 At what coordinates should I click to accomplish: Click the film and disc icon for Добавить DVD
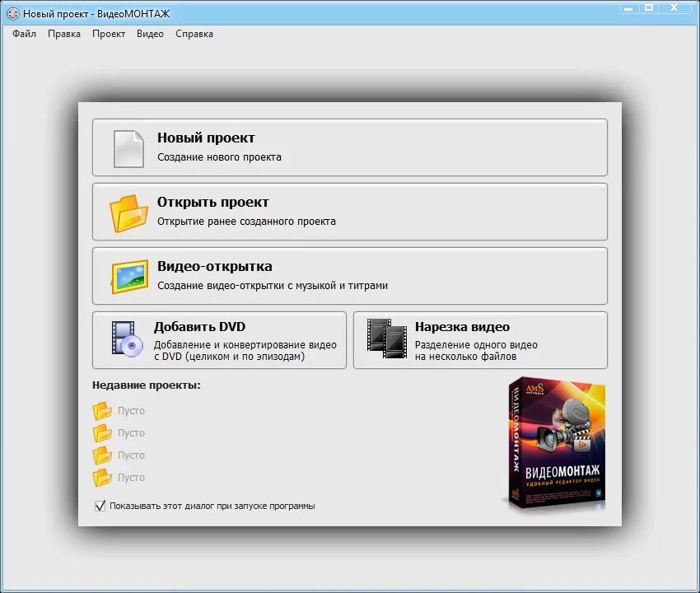[x=127, y=339]
